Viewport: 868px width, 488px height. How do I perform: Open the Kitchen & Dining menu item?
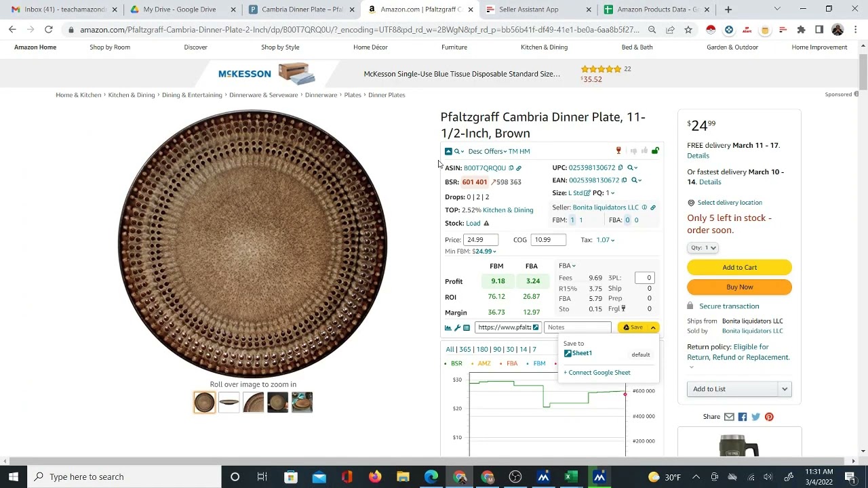pyautogui.click(x=544, y=47)
